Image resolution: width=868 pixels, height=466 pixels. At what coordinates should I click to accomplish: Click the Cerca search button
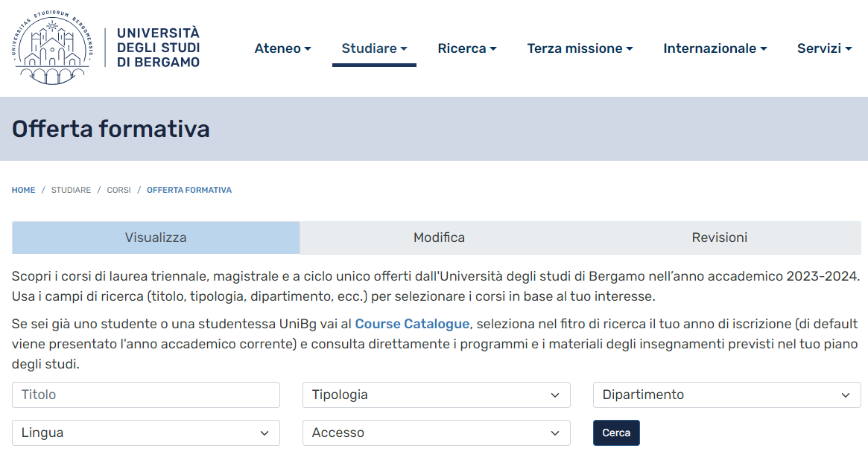coord(616,433)
